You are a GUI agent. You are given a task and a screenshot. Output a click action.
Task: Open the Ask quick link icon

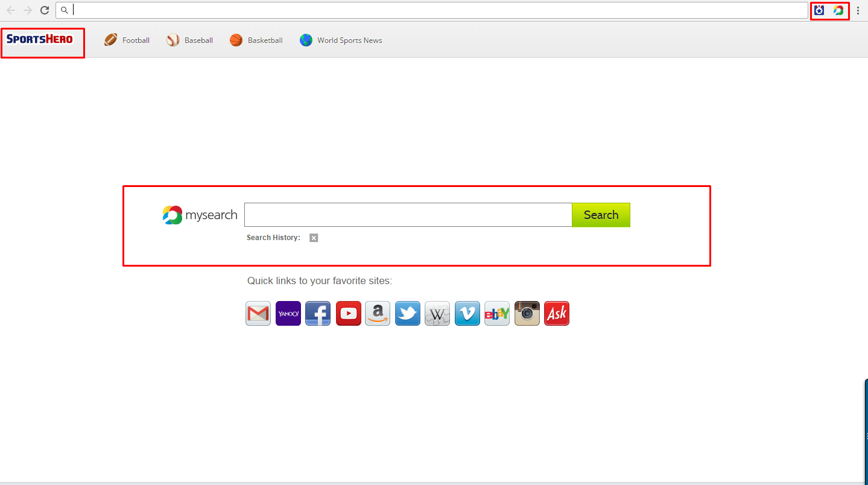(x=557, y=314)
